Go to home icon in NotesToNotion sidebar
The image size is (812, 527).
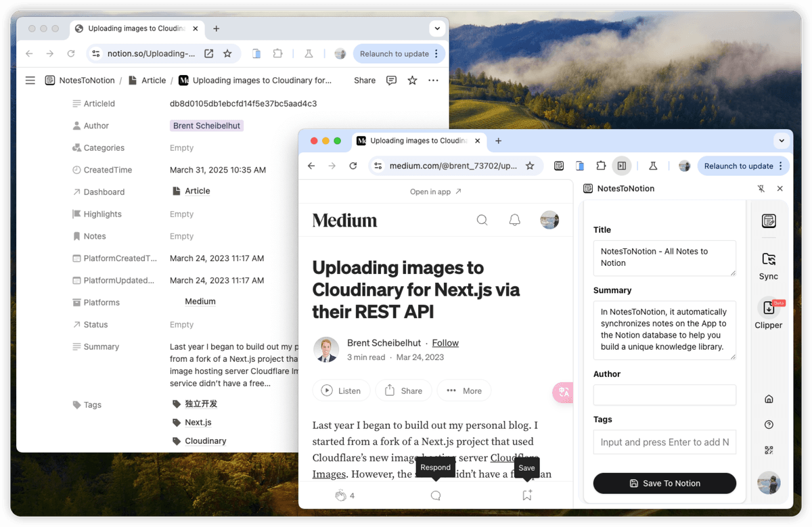coord(769,399)
